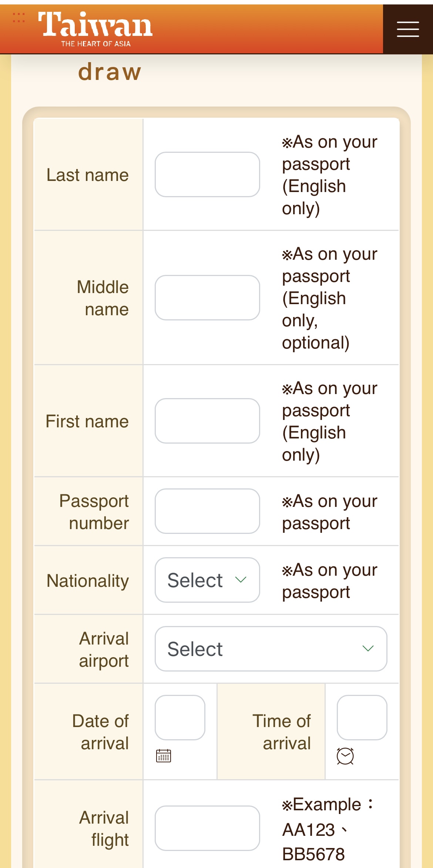Click the Last name label

click(88, 175)
